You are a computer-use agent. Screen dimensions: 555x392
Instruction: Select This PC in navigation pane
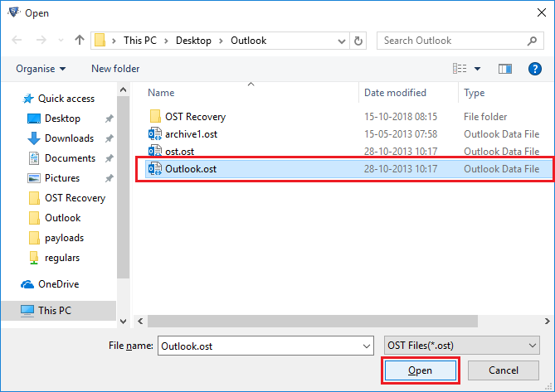[x=58, y=311]
